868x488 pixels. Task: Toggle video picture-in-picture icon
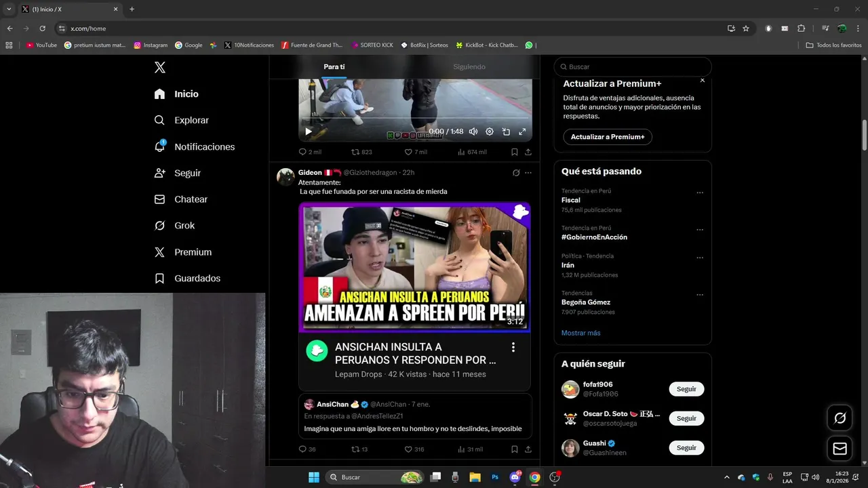pos(506,131)
